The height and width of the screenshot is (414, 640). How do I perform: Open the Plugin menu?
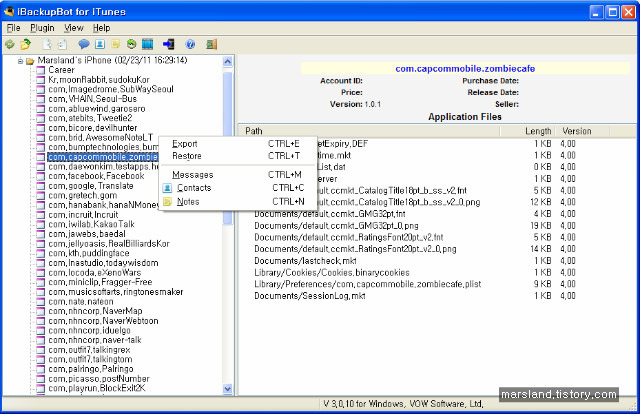(42, 28)
